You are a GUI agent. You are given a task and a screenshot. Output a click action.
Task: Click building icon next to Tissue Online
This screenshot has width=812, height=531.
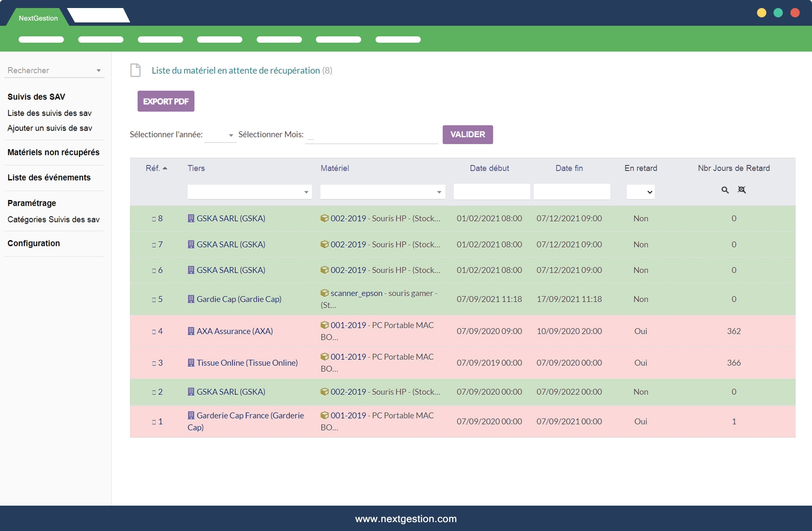(191, 363)
